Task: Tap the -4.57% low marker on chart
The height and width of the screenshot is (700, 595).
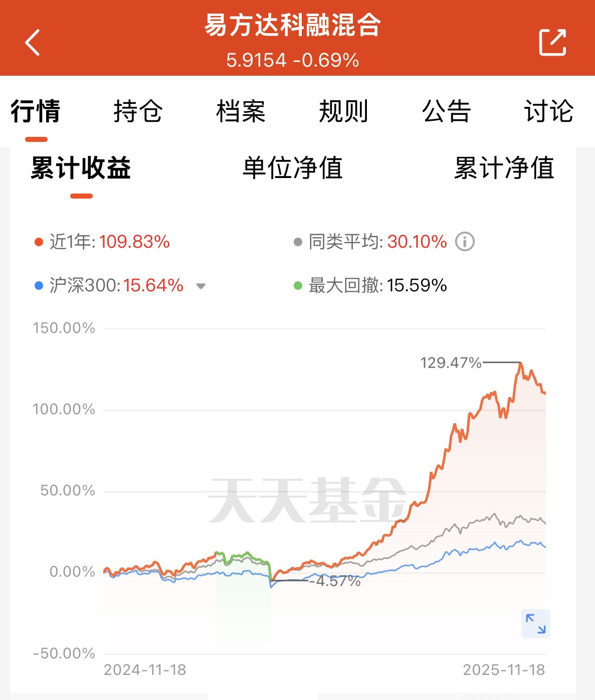Action: click(335, 581)
